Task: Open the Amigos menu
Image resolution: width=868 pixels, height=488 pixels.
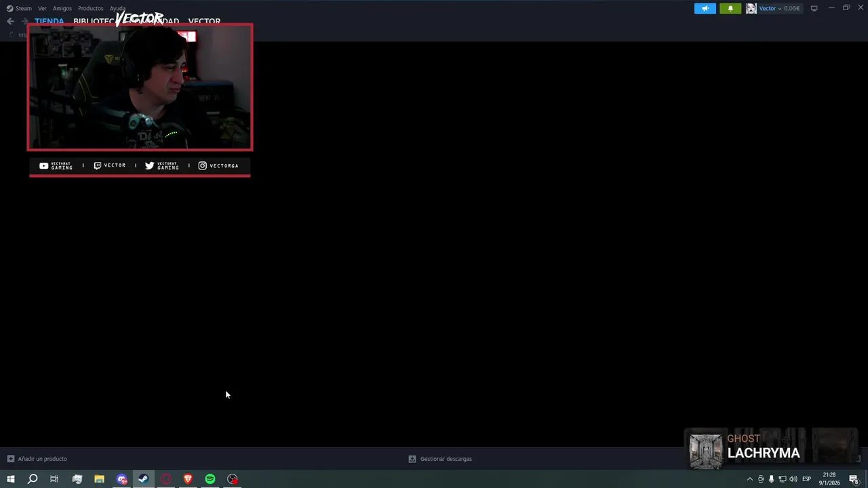Action: click(62, 8)
